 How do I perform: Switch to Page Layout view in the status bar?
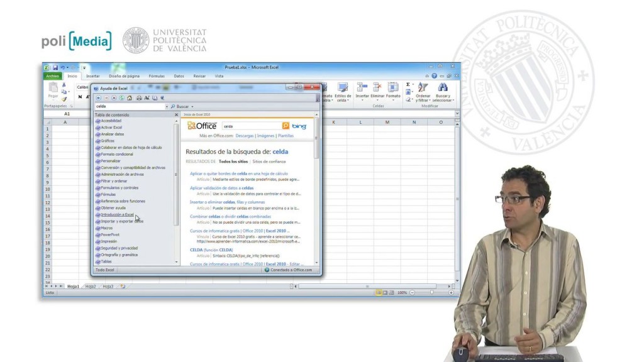point(385,293)
